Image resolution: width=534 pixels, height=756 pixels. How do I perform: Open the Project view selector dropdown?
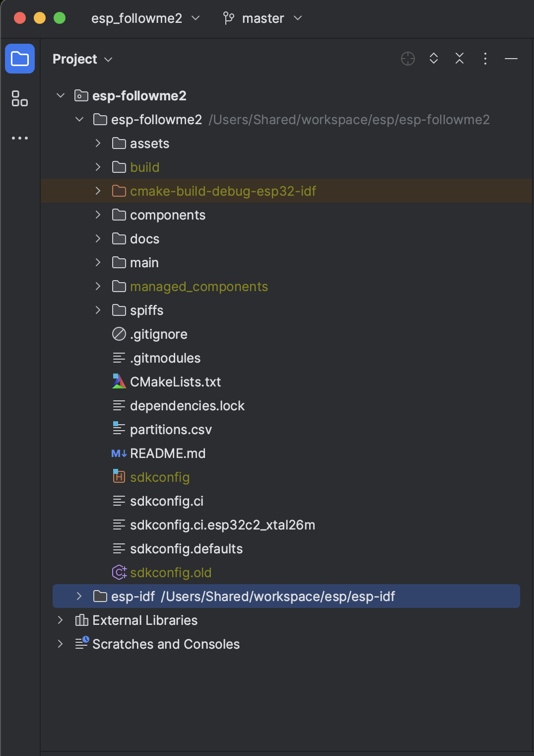[82, 59]
